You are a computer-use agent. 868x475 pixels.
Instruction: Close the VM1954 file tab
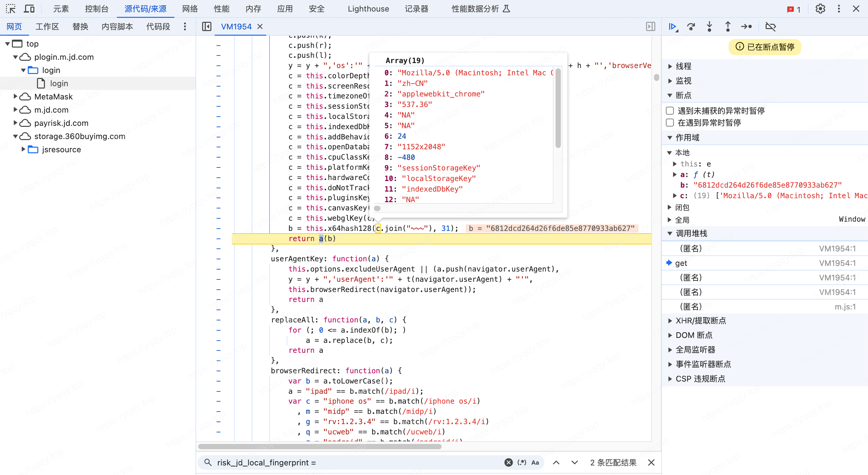[x=260, y=26]
